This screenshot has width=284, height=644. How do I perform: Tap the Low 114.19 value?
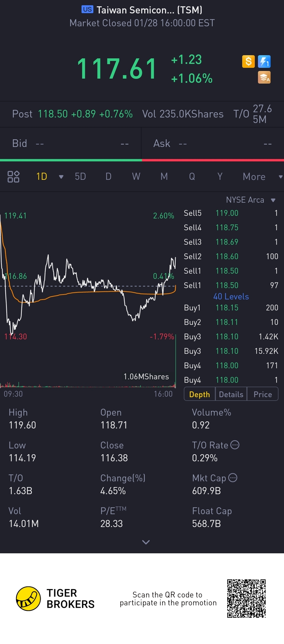click(22, 458)
